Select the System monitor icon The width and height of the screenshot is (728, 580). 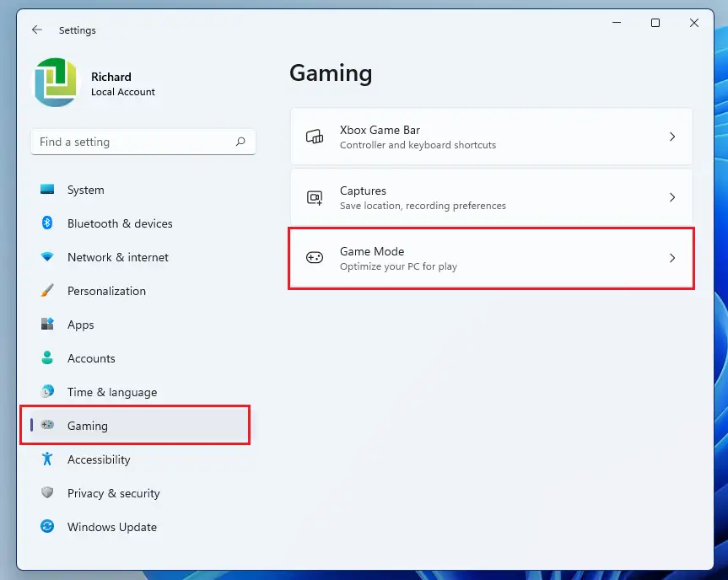pos(47,190)
